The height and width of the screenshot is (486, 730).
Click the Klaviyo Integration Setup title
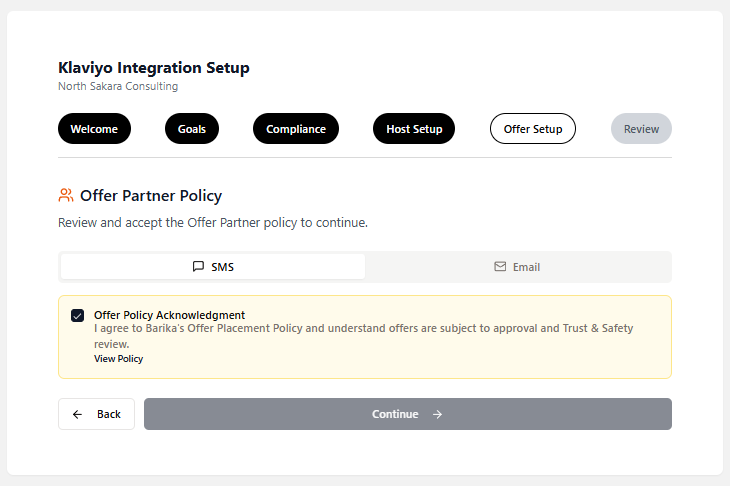[154, 68]
